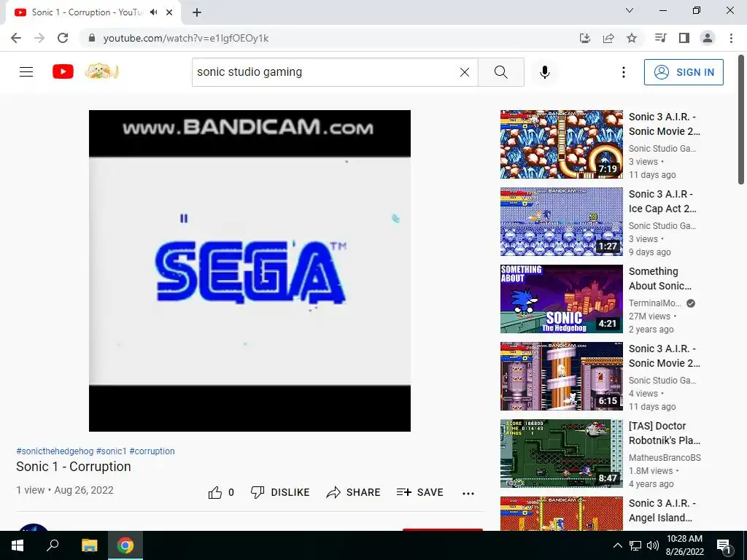Open the #sonicthehedgehog hashtag
Viewport: 747px width, 560px height.
(x=55, y=451)
